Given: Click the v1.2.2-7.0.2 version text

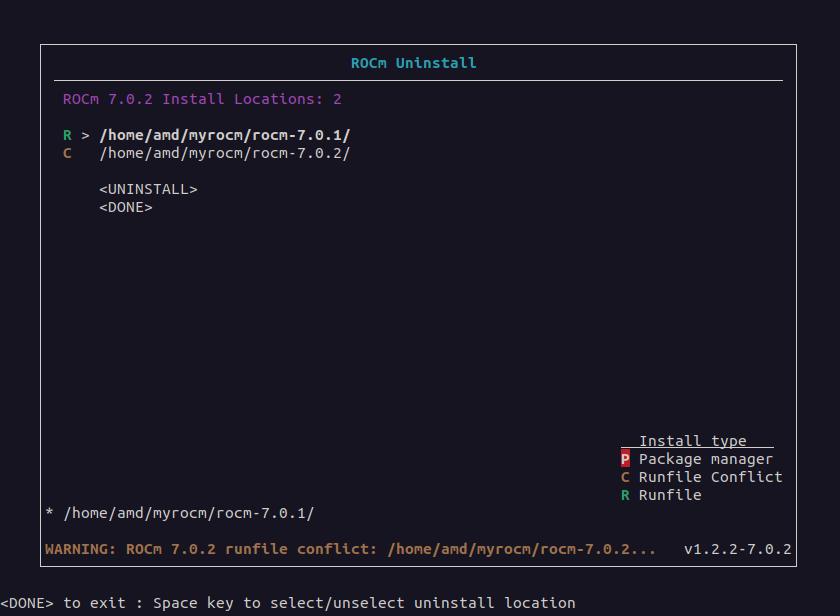Looking at the screenshot, I should click(737, 549).
